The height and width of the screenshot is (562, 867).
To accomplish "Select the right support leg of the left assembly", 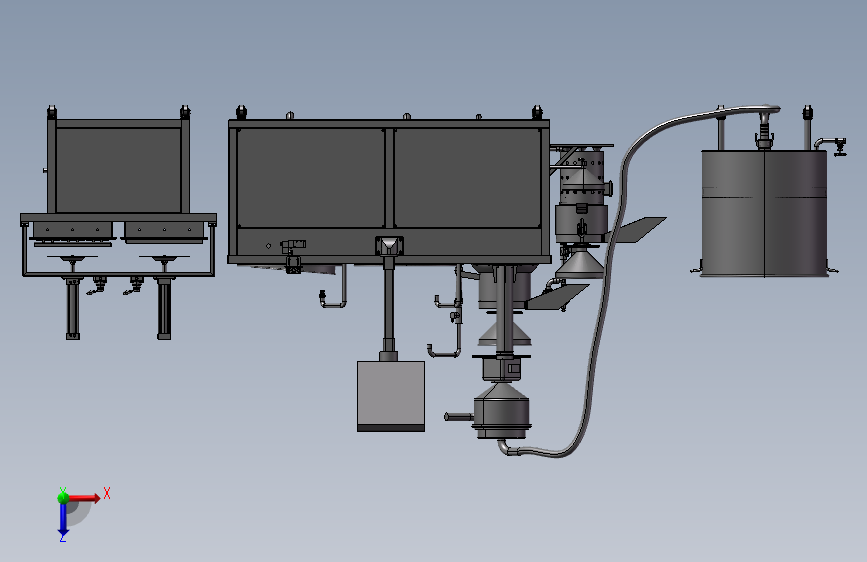I will [164, 309].
